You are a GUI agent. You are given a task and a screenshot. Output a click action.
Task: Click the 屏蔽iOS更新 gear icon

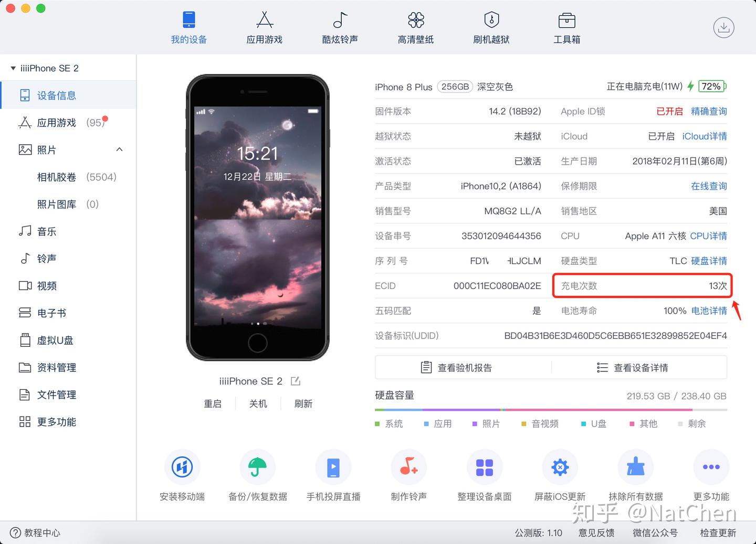[x=560, y=467]
